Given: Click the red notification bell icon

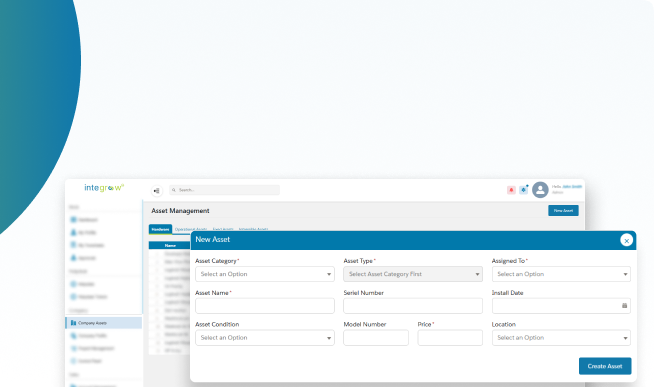Looking at the screenshot, I should coord(511,190).
